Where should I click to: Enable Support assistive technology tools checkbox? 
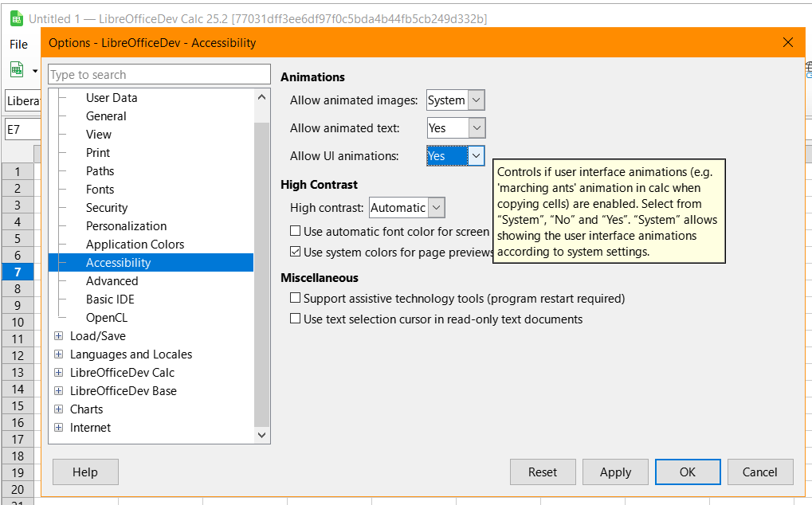295,298
